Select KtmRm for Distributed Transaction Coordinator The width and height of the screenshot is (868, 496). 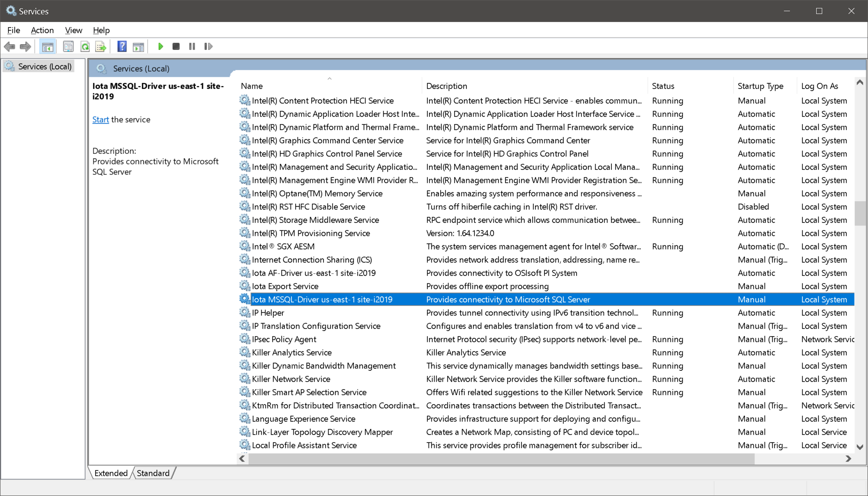click(546, 405)
